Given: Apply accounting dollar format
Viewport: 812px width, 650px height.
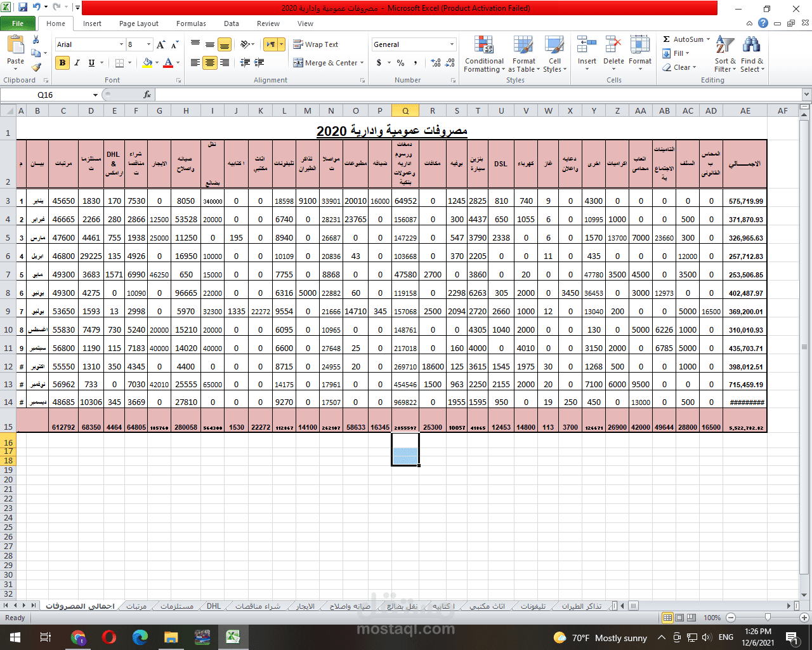Looking at the screenshot, I should coord(379,63).
